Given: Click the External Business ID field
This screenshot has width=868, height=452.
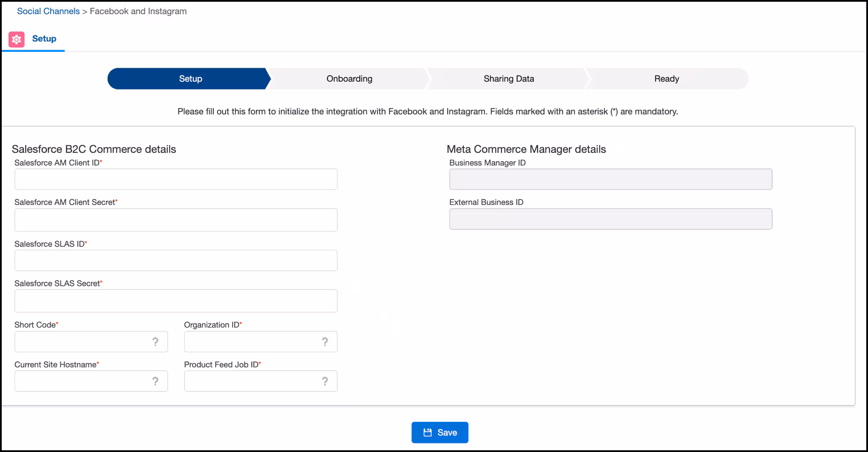Looking at the screenshot, I should point(611,219).
